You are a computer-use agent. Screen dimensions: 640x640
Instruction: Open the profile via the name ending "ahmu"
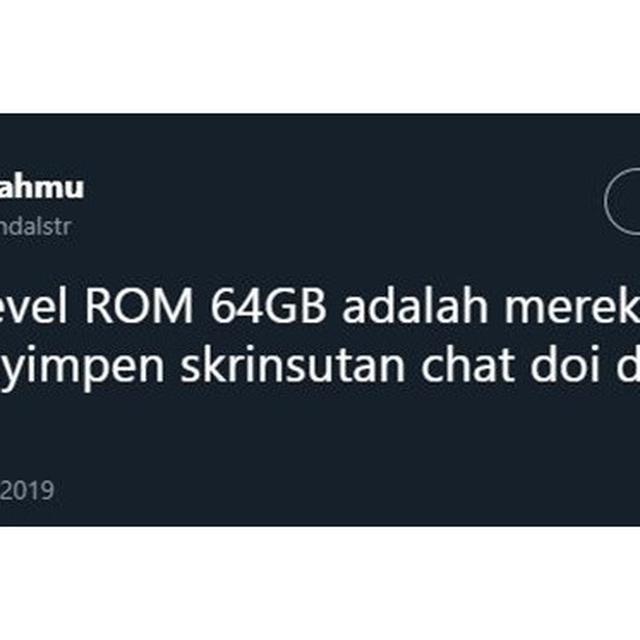click(42, 188)
